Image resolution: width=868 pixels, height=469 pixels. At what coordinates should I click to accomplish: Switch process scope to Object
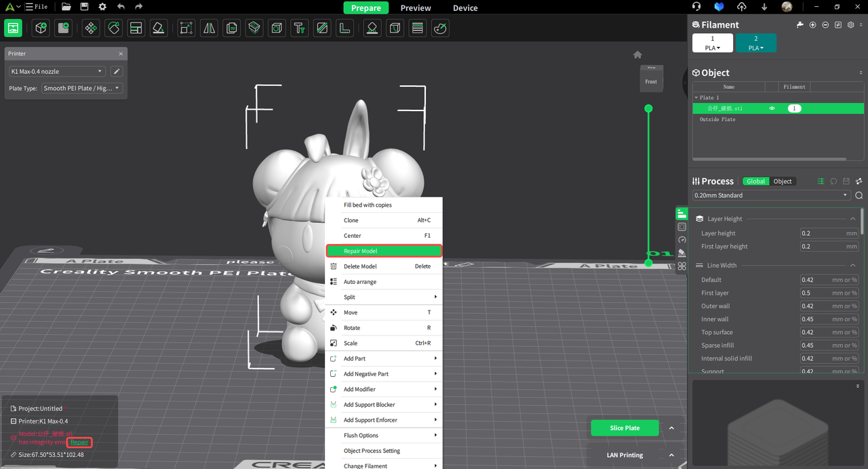coord(783,182)
